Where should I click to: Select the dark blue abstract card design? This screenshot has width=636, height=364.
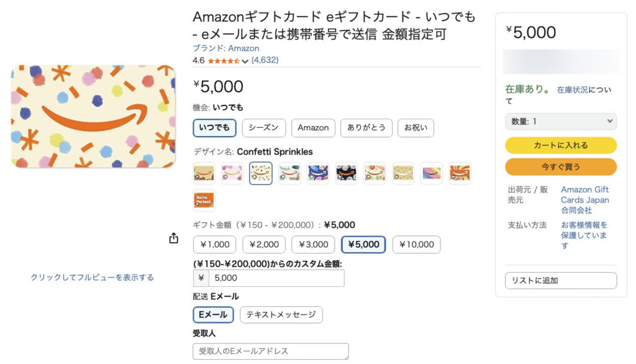(318, 173)
